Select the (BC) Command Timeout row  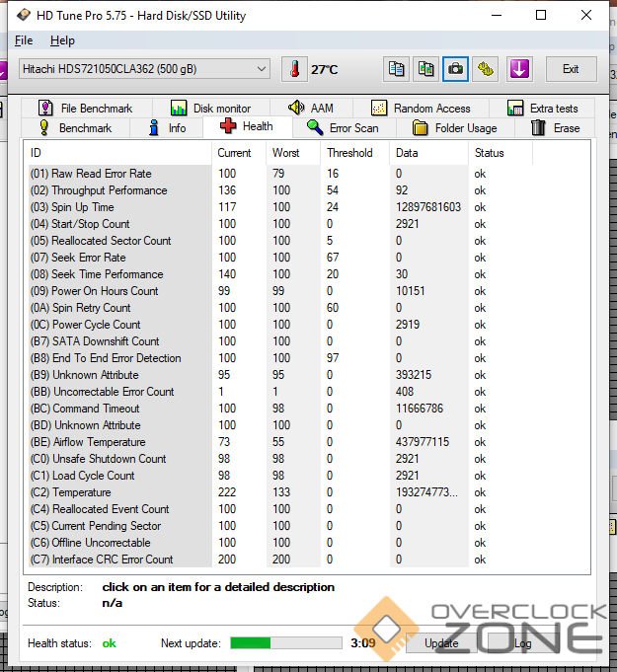coord(280,408)
